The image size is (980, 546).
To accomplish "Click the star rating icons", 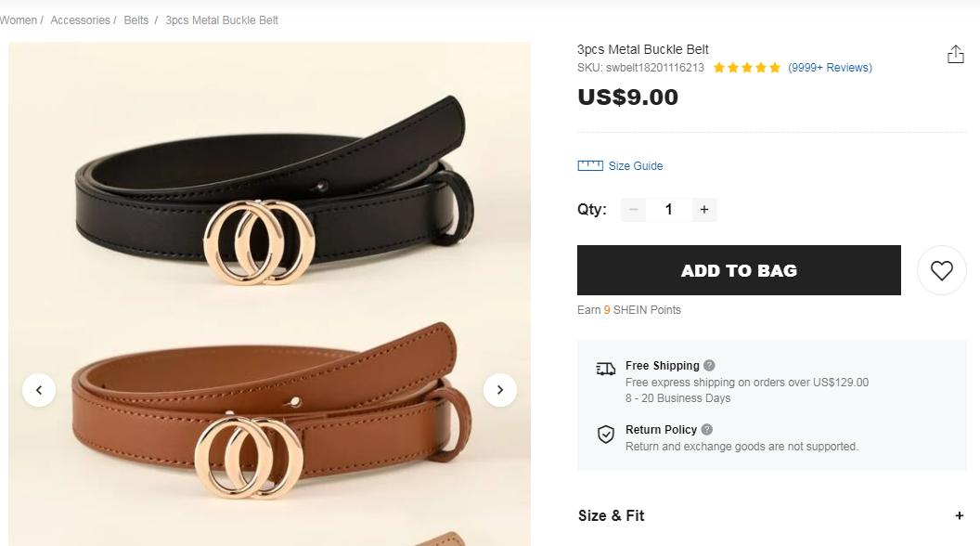I will pos(747,68).
